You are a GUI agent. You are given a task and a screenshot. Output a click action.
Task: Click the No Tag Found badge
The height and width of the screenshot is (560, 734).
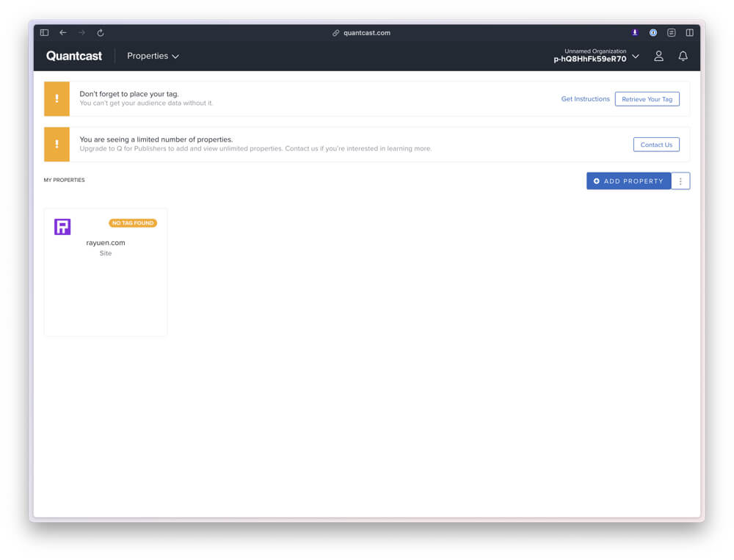coord(133,223)
